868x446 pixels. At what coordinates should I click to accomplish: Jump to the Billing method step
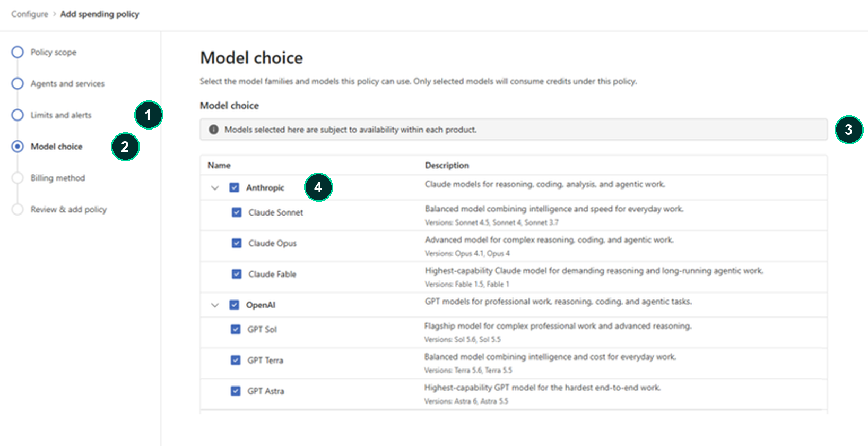pyautogui.click(x=48, y=178)
